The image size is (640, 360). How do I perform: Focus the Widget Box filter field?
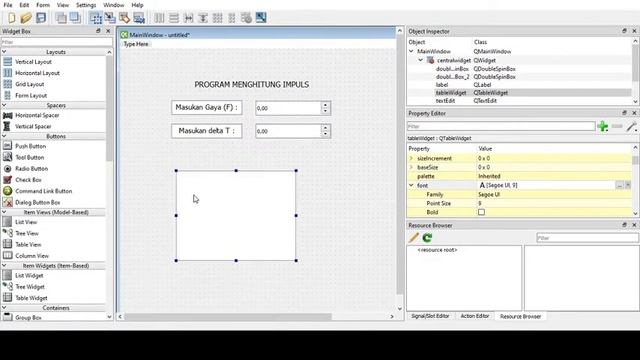57,42
